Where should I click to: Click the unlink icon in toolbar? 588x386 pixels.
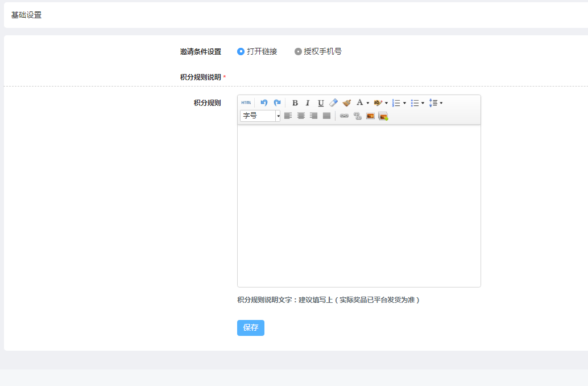(357, 116)
